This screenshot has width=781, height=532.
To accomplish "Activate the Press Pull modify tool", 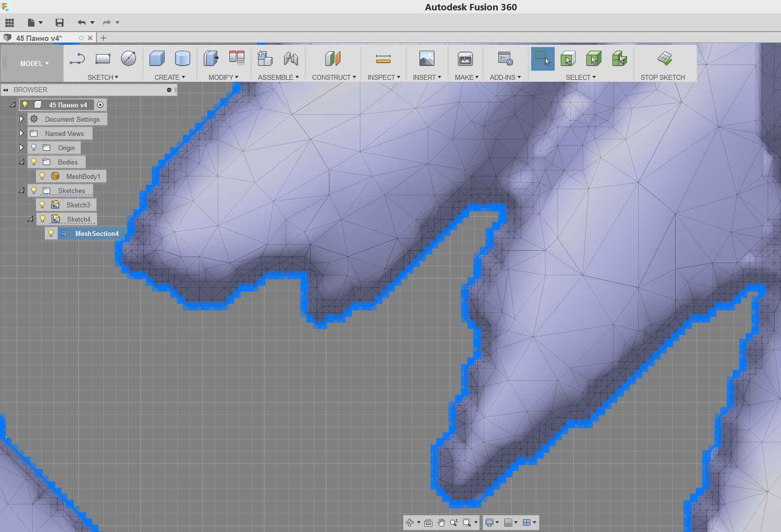I will coord(211,59).
